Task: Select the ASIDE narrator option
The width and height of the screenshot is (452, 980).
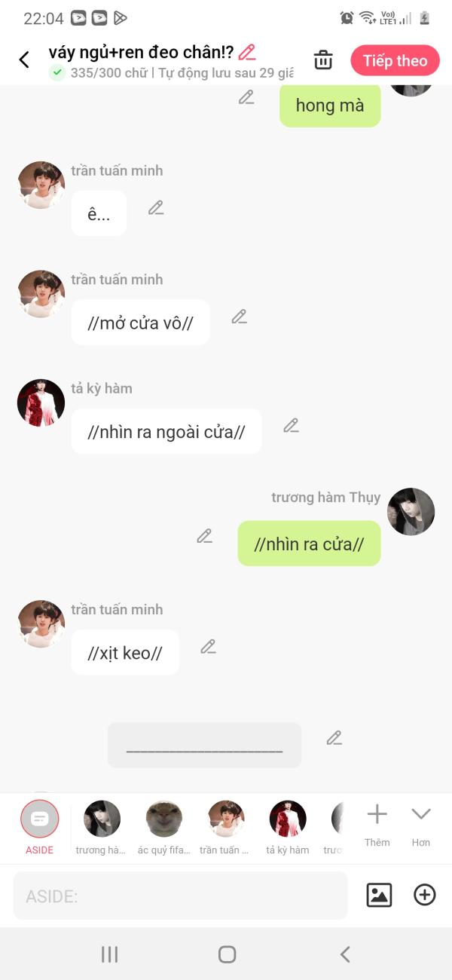Action: (40, 827)
